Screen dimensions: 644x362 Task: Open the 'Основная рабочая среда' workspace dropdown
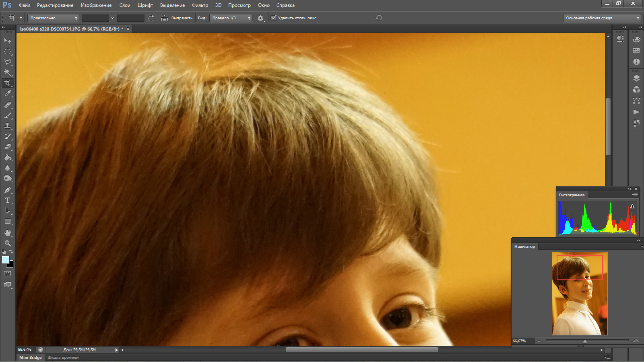[x=602, y=18]
